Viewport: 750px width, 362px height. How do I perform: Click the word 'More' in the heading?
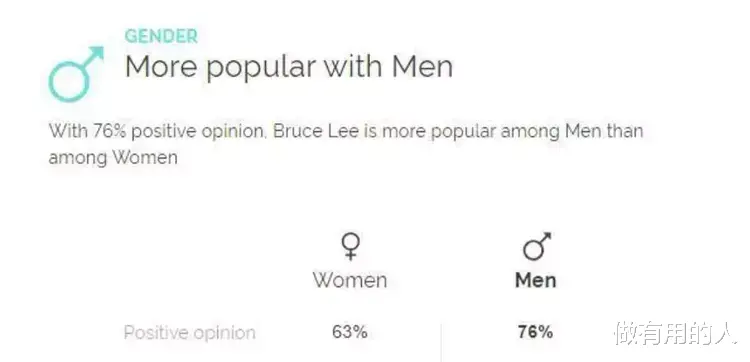coord(161,66)
